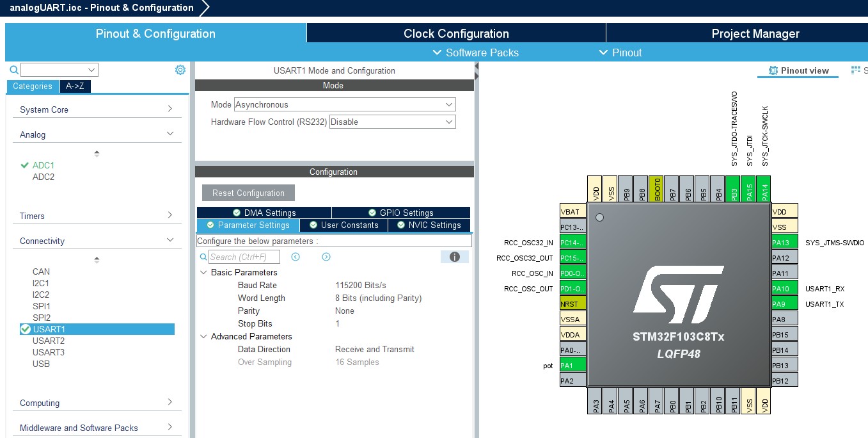The height and width of the screenshot is (438, 868).
Task: Click the parameter search magnifier icon
Action: coord(203,257)
